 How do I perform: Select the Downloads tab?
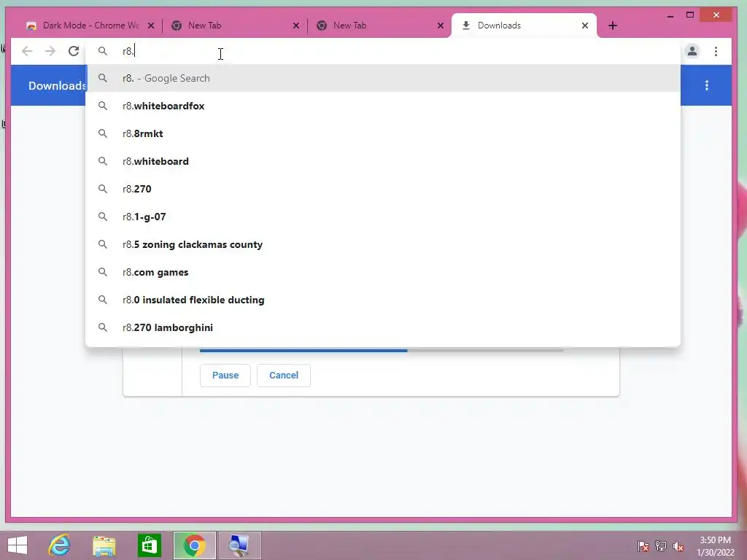[x=523, y=26]
